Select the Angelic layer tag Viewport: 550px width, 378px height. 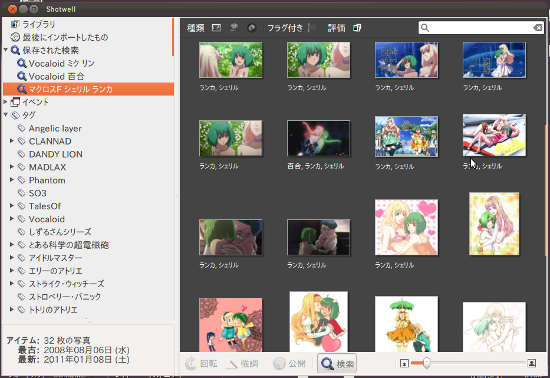[x=88, y=128]
